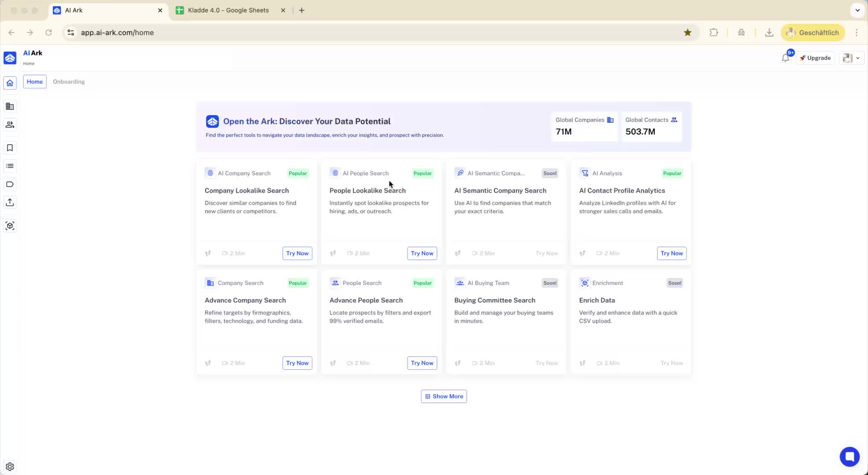
Task: Open the notifications bell icon
Action: pyautogui.click(x=786, y=58)
